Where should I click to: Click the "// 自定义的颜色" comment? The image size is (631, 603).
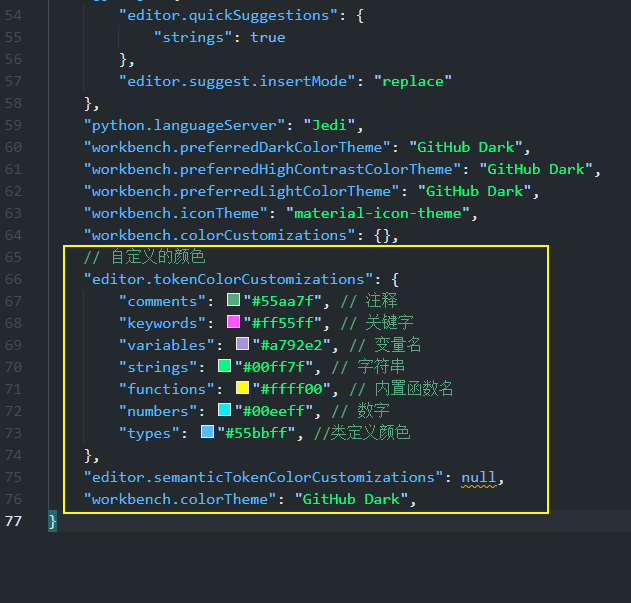[x=144, y=257]
